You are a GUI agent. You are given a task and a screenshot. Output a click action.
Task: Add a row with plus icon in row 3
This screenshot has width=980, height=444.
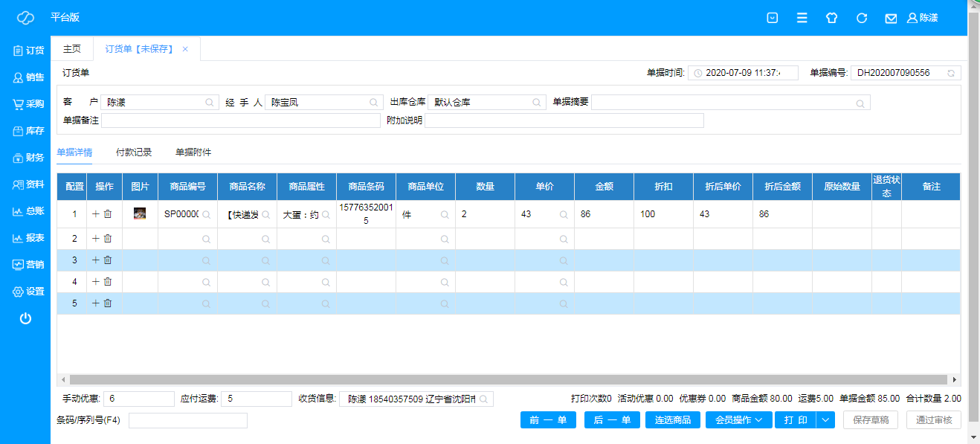[95, 260]
